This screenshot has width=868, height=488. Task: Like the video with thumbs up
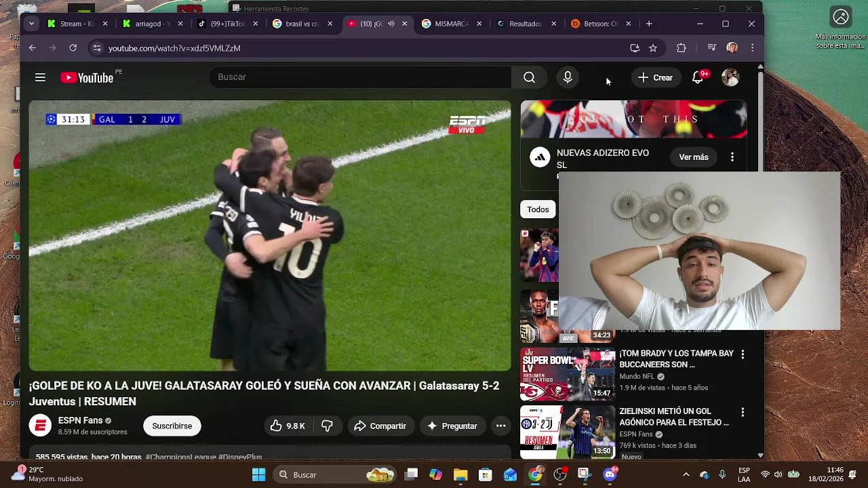point(288,426)
